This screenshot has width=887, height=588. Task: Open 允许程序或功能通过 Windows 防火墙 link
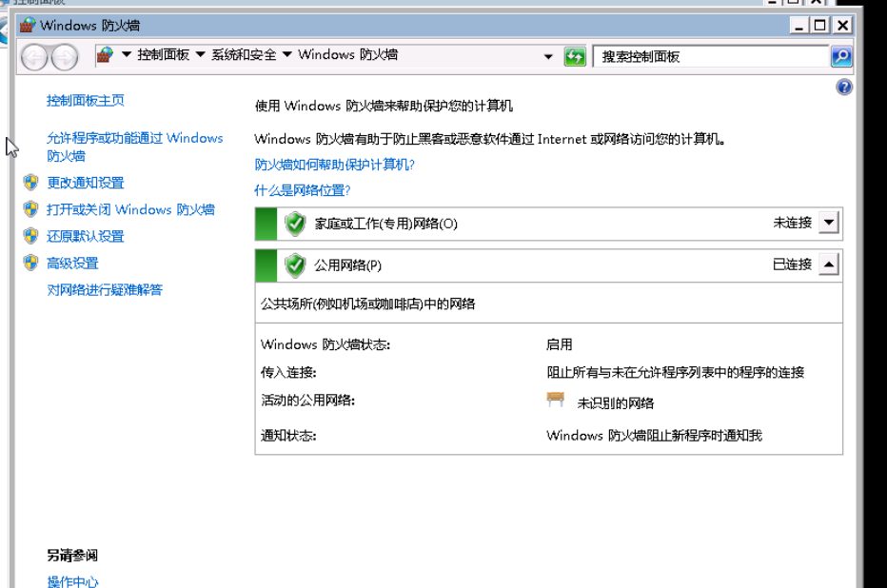[134, 147]
